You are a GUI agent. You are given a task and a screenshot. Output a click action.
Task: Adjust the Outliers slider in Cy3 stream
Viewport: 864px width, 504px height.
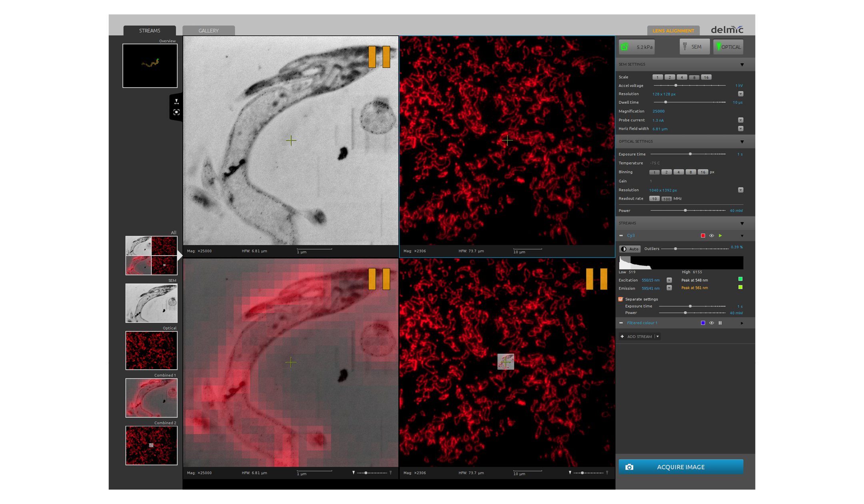coord(676,249)
